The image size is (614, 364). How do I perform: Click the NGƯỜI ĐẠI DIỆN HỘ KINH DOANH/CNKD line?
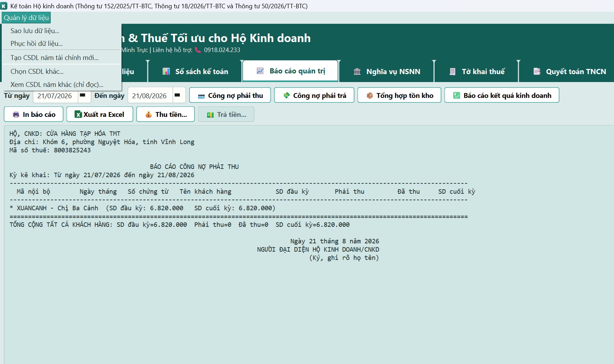coord(318,250)
